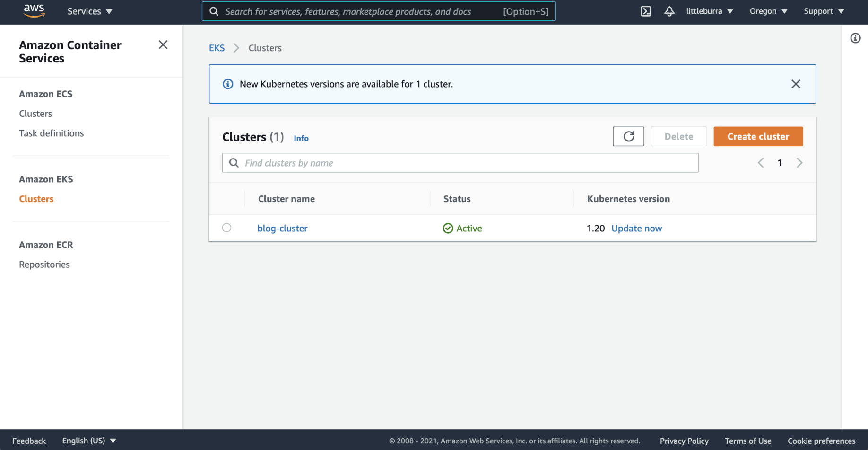The width and height of the screenshot is (868, 450).
Task: Dismiss the new Kubernetes versions banner
Action: coord(796,84)
